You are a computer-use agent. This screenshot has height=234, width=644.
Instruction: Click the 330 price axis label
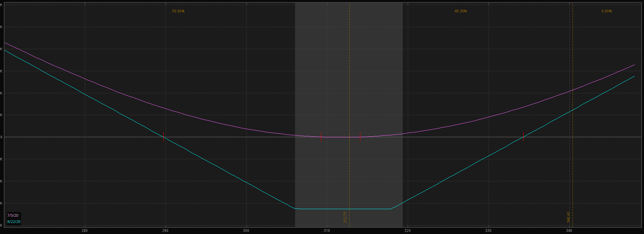[488, 231]
